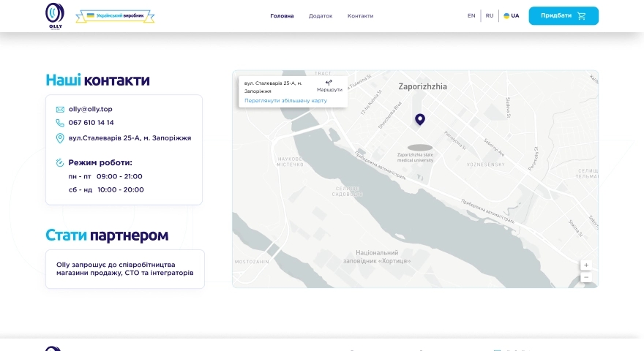Open Переглянути збільшену карту link

click(x=285, y=101)
